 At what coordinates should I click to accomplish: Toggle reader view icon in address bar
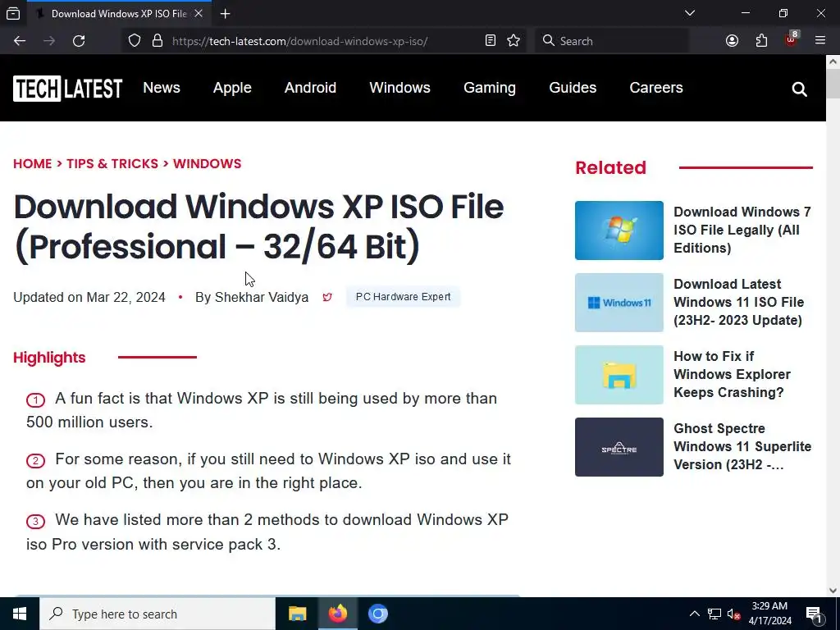(x=491, y=41)
